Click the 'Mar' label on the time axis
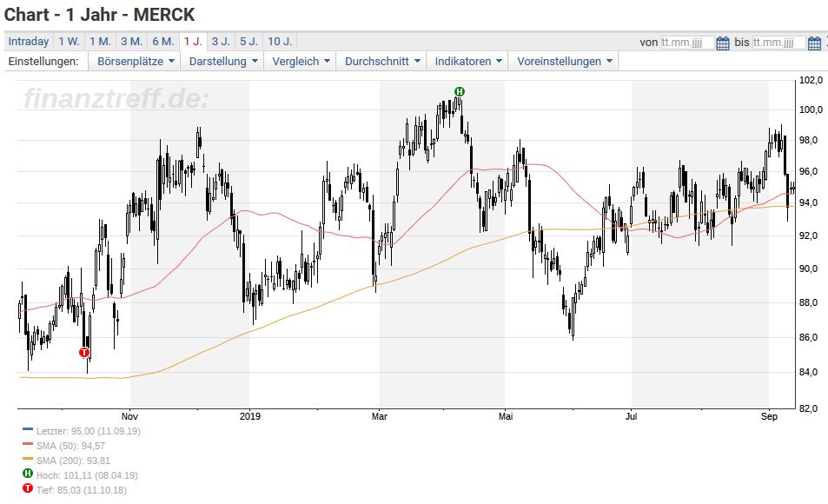The height and width of the screenshot is (504, 828). click(380, 416)
